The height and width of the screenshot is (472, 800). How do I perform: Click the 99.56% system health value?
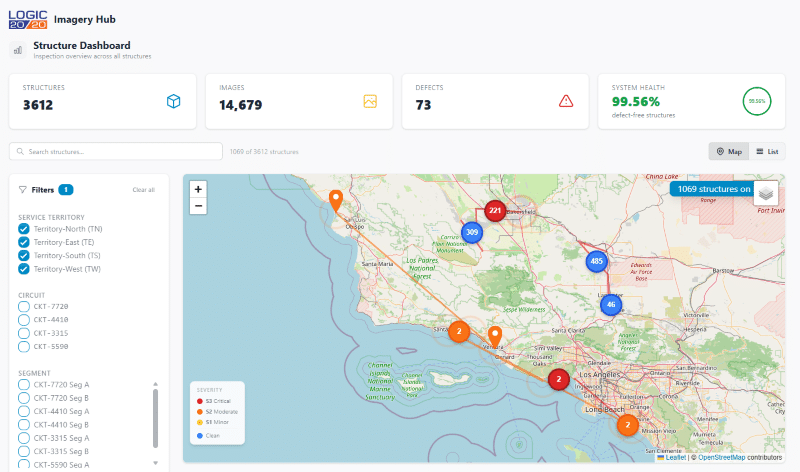point(636,102)
